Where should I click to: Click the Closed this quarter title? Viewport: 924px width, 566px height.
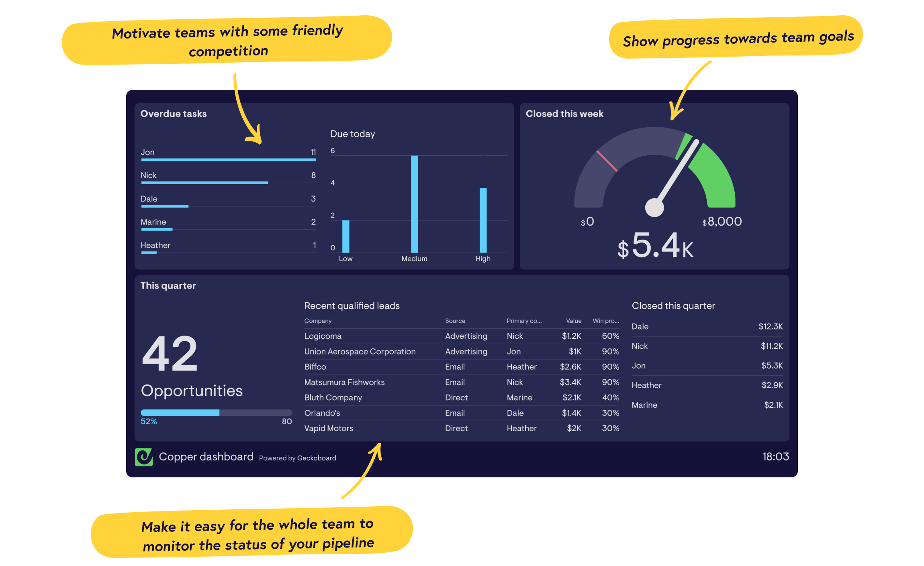(x=673, y=305)
